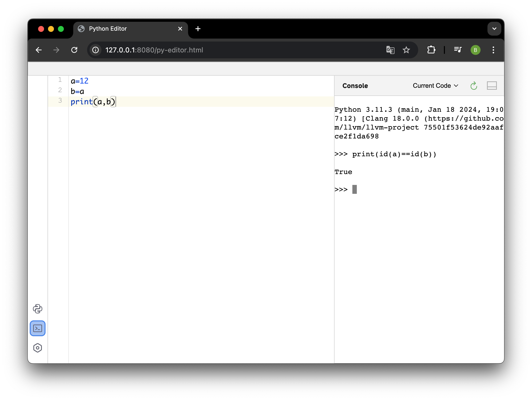Go back to the previous page

pos(39,50)
